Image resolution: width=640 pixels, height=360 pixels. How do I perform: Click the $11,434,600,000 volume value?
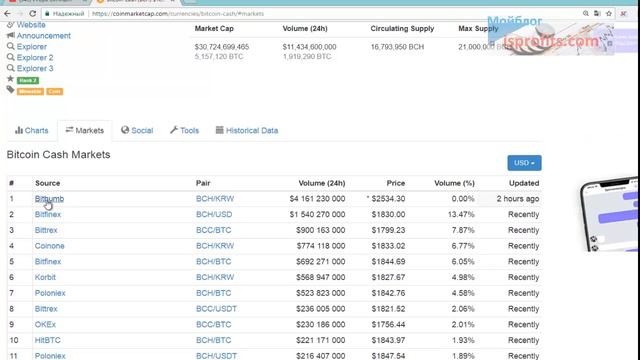[309, 47]
